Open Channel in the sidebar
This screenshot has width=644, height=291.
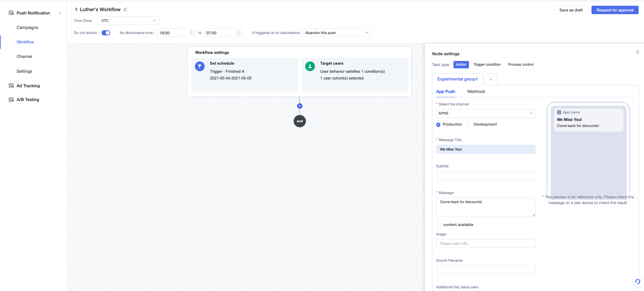coord(24,57)
